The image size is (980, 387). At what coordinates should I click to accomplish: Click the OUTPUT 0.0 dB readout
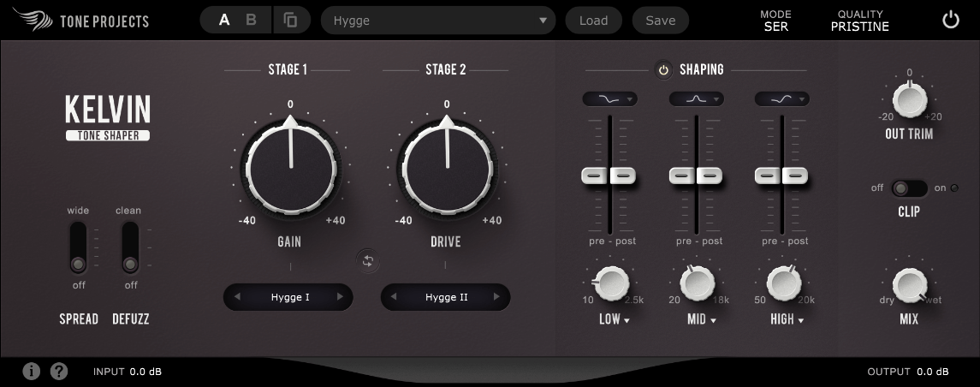click(908, 372)
